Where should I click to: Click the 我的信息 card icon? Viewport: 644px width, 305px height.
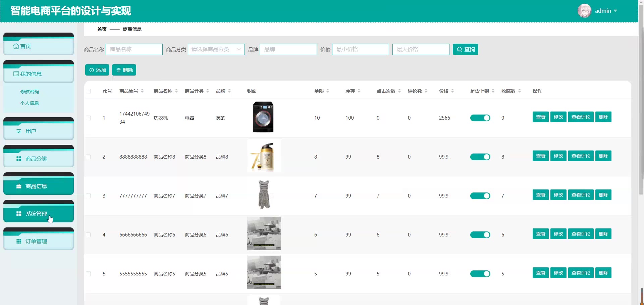(16, 74)
